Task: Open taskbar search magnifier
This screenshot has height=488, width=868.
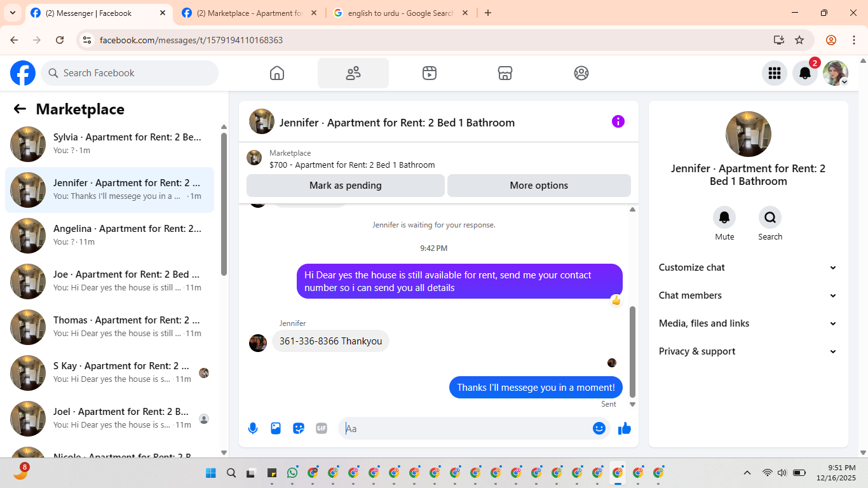Action: pos(231,473)
